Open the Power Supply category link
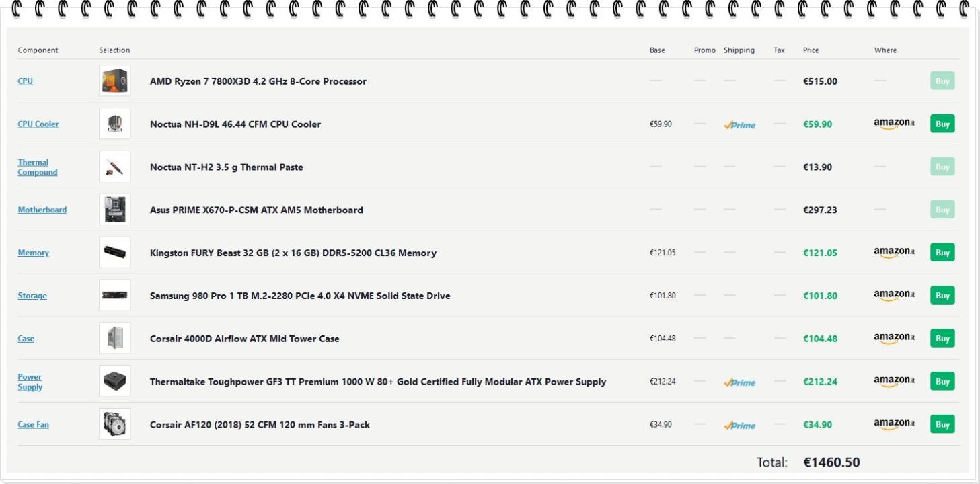The width and height of the screenshot is (980, 484). tap(30, 382)
